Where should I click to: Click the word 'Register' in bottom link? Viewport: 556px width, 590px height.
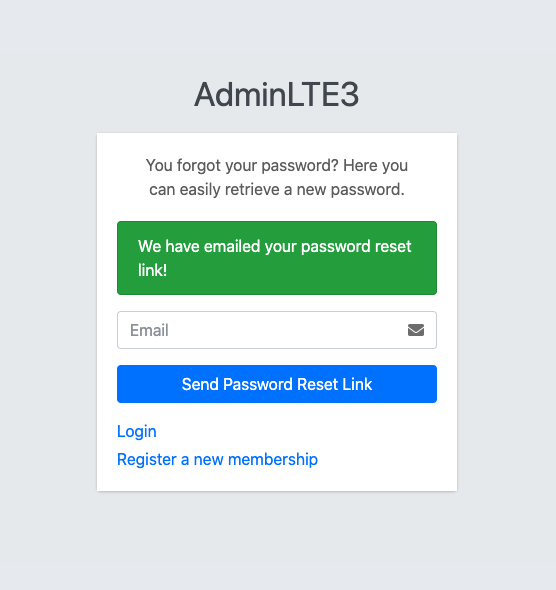(x=147, y=459)
